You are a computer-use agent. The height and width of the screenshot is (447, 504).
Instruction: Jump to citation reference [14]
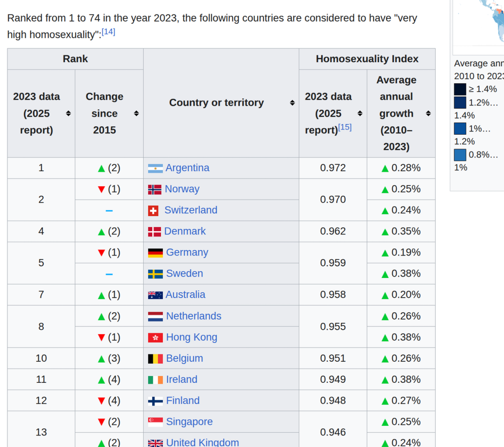tap(108, 32)
